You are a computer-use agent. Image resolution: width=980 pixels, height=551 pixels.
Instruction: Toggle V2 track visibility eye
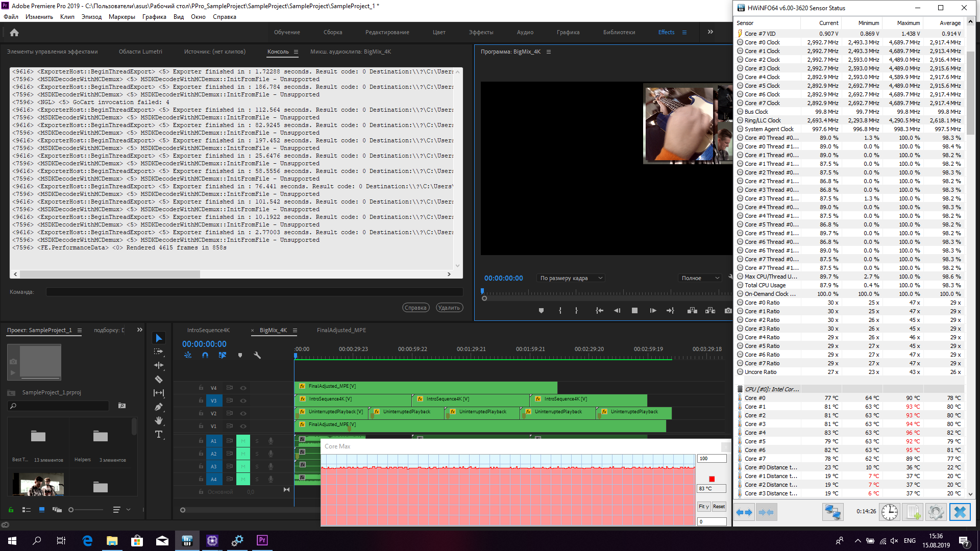point(243,413)
